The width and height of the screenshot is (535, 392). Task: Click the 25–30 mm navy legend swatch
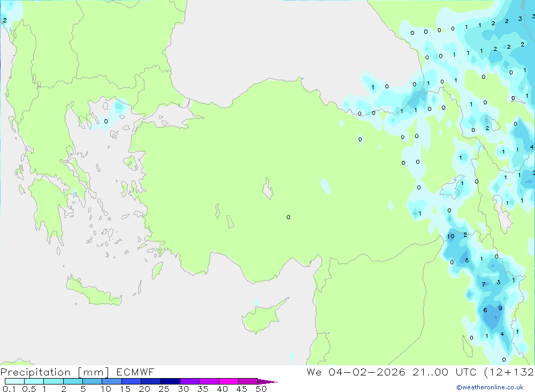tap(170, 381)
